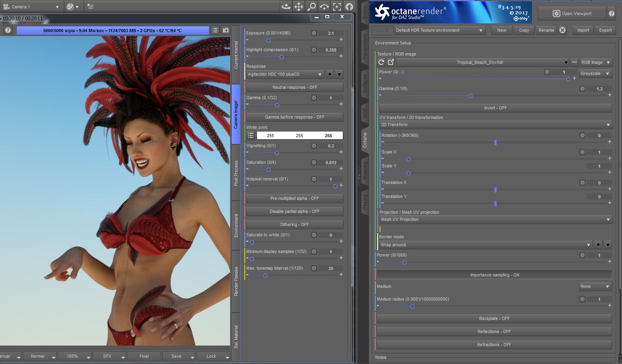Delete the environment preset with X icon
The image size is (622, 364).
(x=562, y=30)
